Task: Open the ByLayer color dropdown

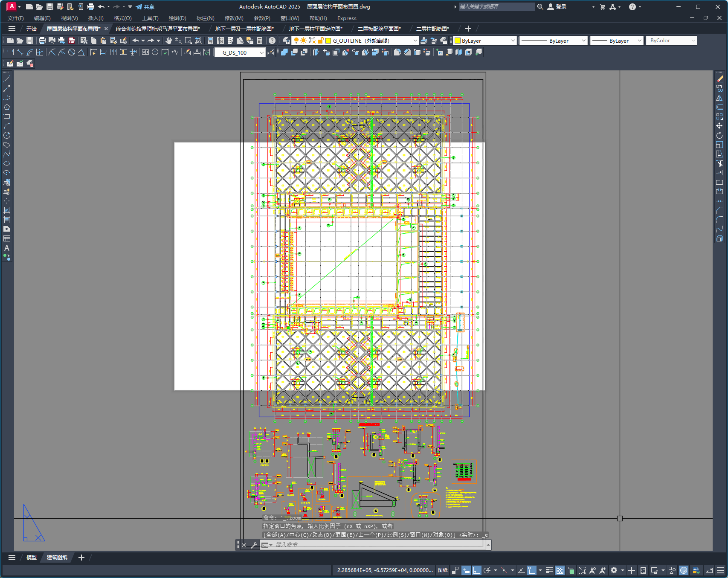Action: (x=513, y=41)
